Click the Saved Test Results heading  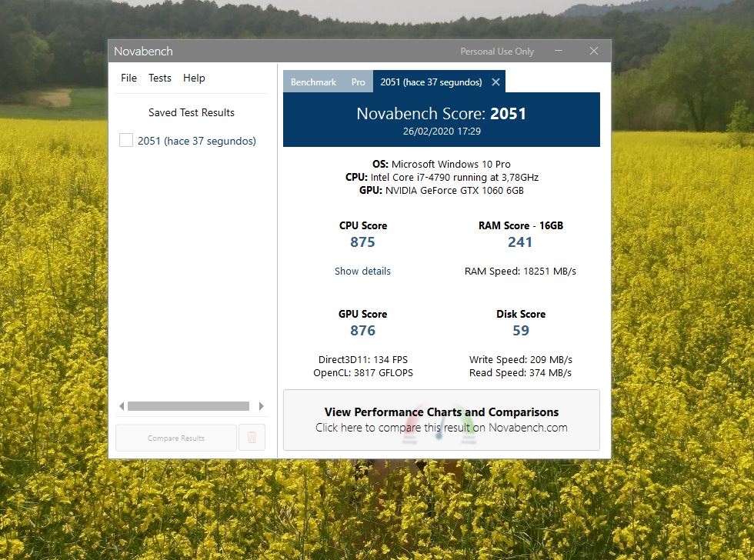pos(192,112)
